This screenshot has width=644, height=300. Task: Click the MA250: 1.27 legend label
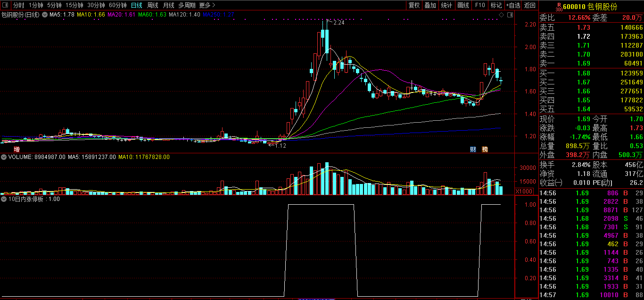coord(219,15)
